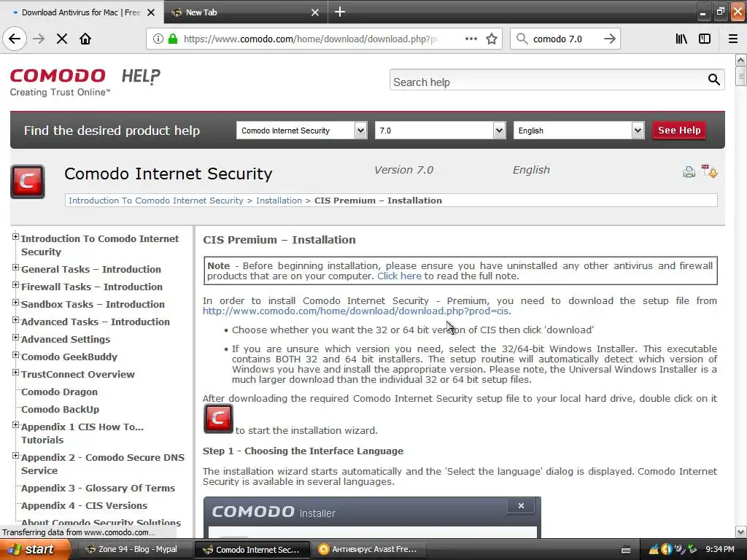Expand Introduction To Comodo Internet Security node

pos(15,237)
